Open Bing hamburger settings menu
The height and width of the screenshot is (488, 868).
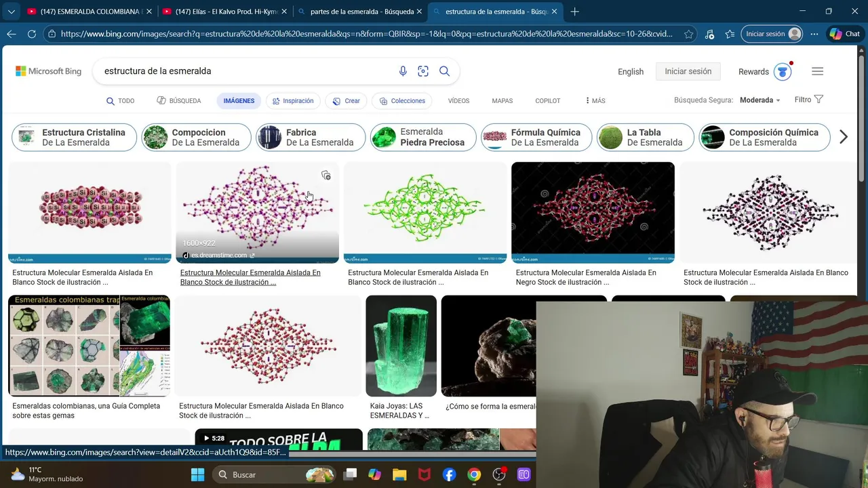(817, 71)
